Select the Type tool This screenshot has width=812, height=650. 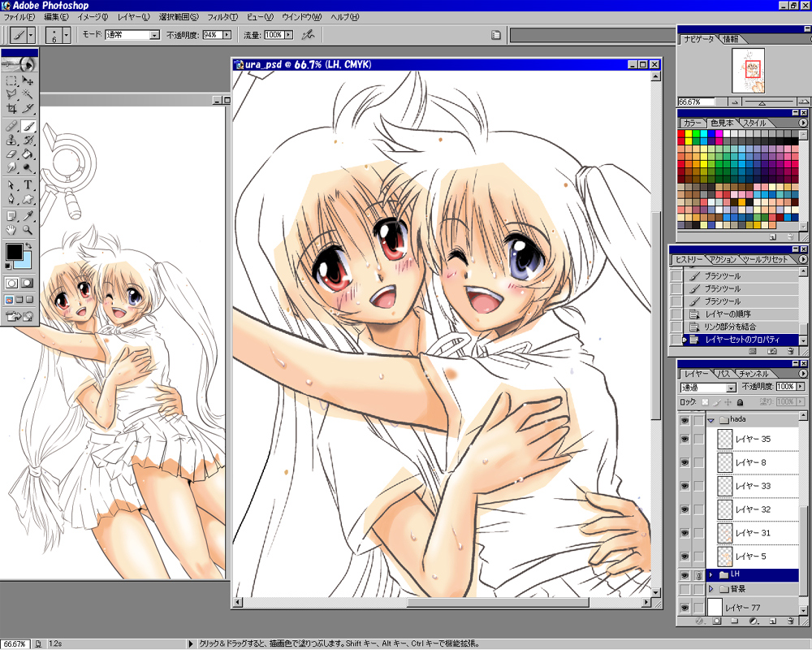pos(28,185)
